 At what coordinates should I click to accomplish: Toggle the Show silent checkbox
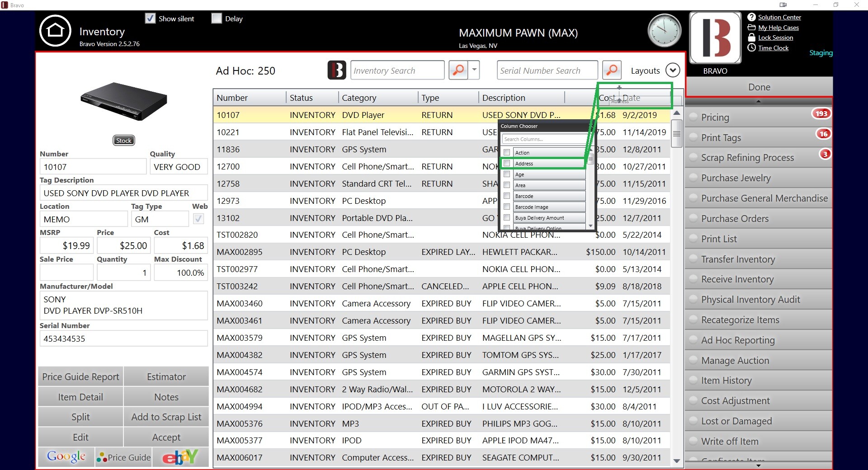point(150,19)
